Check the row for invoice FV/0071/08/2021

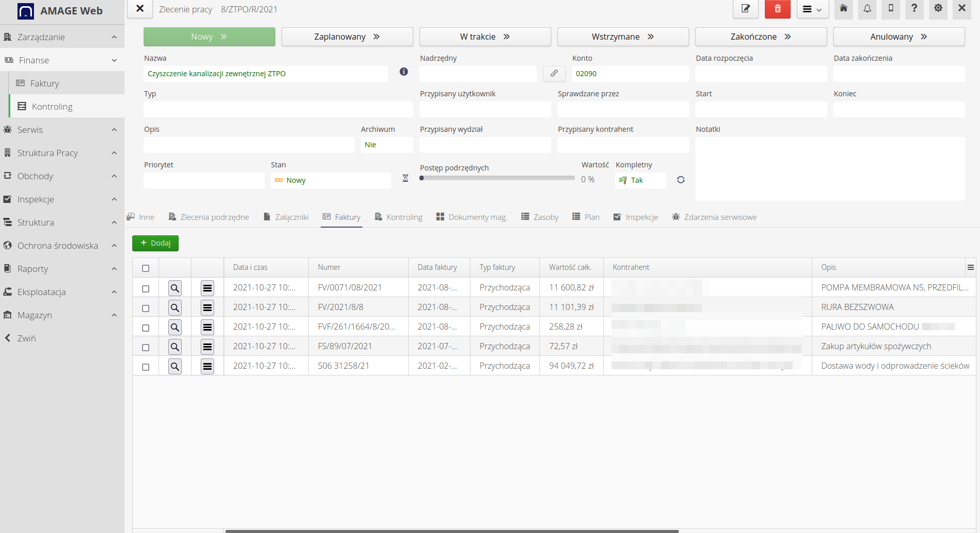coord(146,287)
